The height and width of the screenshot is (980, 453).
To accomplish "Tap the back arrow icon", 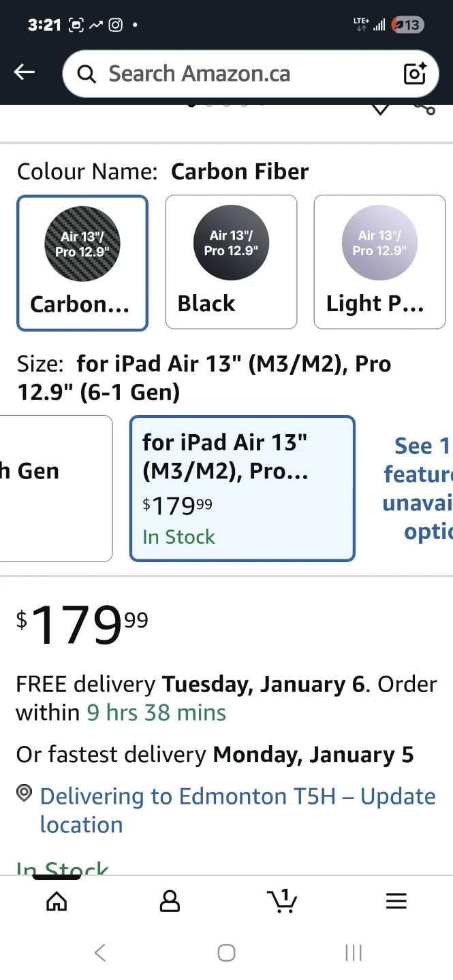I will point(25,72).
